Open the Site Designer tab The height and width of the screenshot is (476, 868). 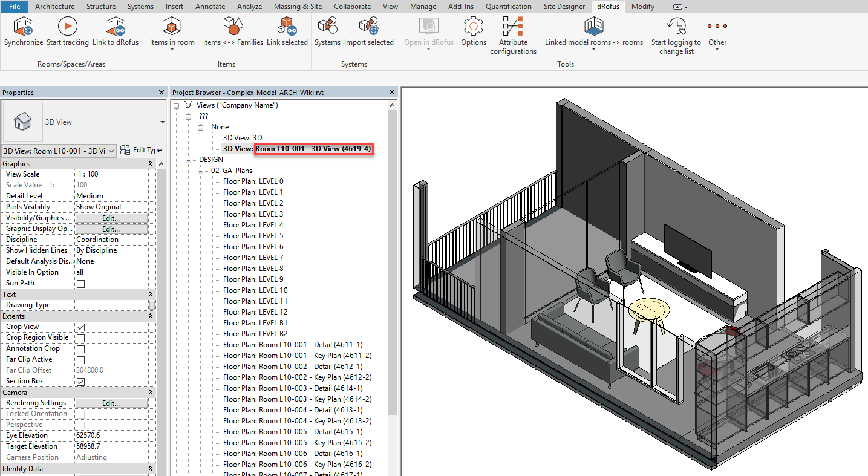(x=564, y=7)
